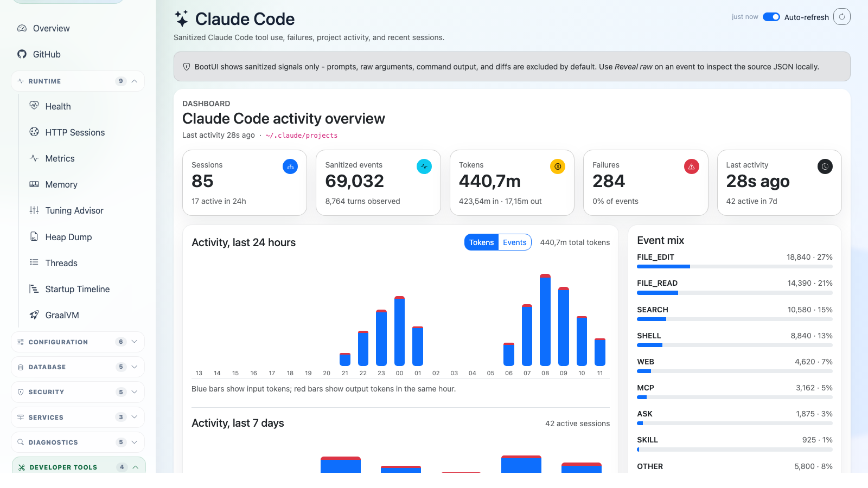
Task: Expand the Diagnostics section chevron
Action: [x=135, y=442]
